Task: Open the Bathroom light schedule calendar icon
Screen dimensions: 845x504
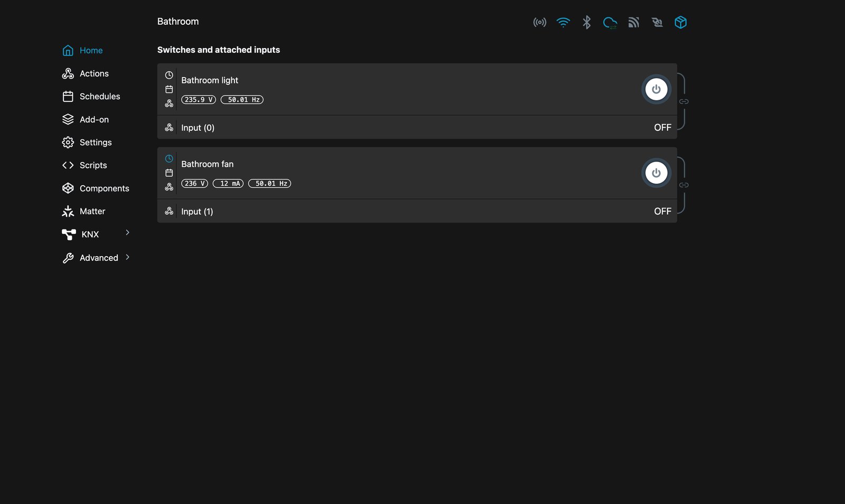Action: coord(169,90)
